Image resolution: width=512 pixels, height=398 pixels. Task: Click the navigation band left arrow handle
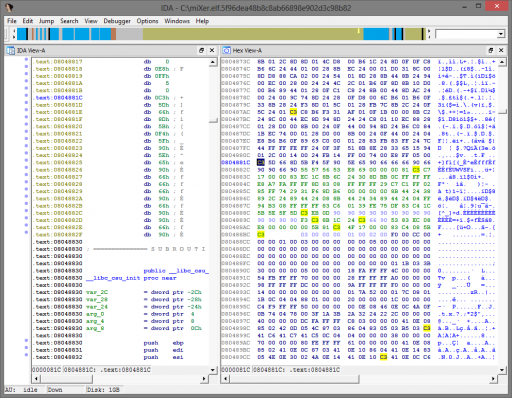pyautogui.click(x=14, y=34)
